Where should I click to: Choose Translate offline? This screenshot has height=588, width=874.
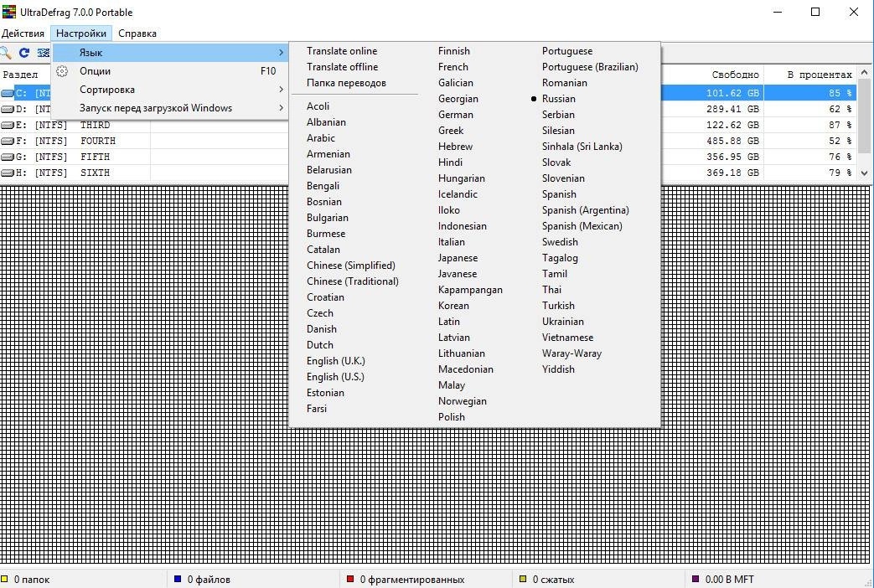click(342, 66)
